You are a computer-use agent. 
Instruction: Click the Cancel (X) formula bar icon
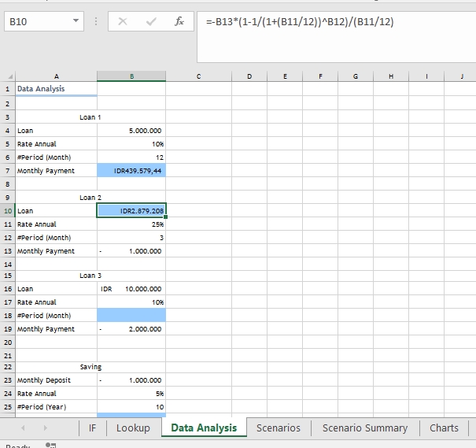[123, 21]
